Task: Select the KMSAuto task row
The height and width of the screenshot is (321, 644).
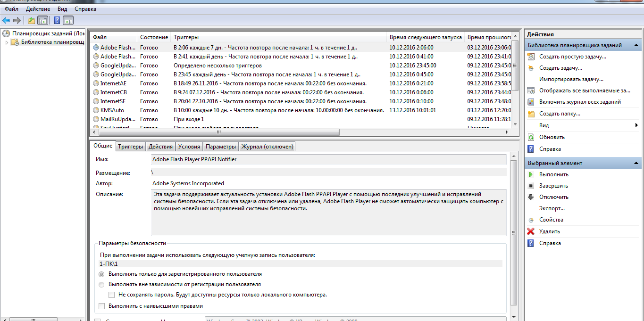Action: tap(112, 110)
